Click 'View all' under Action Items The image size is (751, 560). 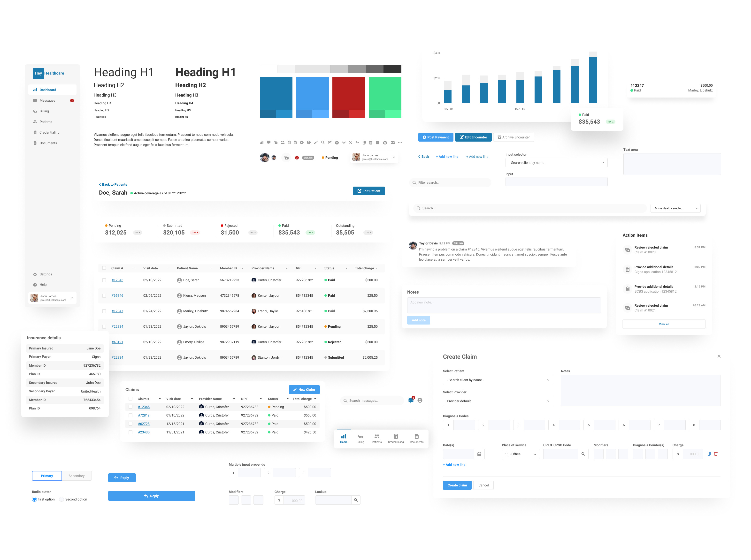[664, 324]
